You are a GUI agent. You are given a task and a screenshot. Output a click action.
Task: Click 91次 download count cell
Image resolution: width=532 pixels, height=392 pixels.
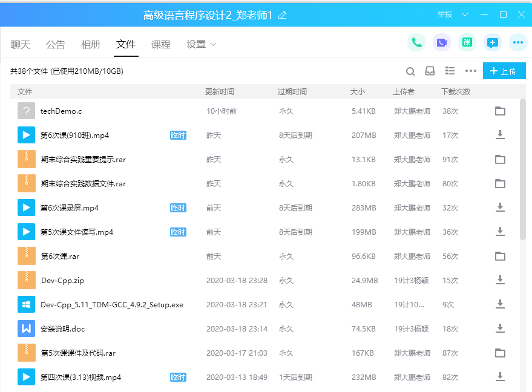(x=450, y=159)
